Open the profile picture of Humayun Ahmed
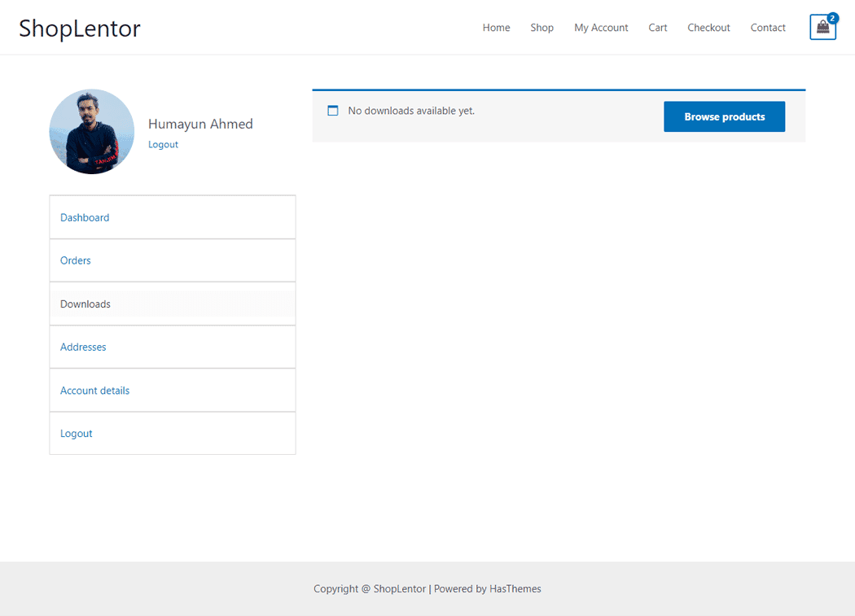Image resolution: width=855 pixels, height=616 pixels. click(x=92, y=131)
